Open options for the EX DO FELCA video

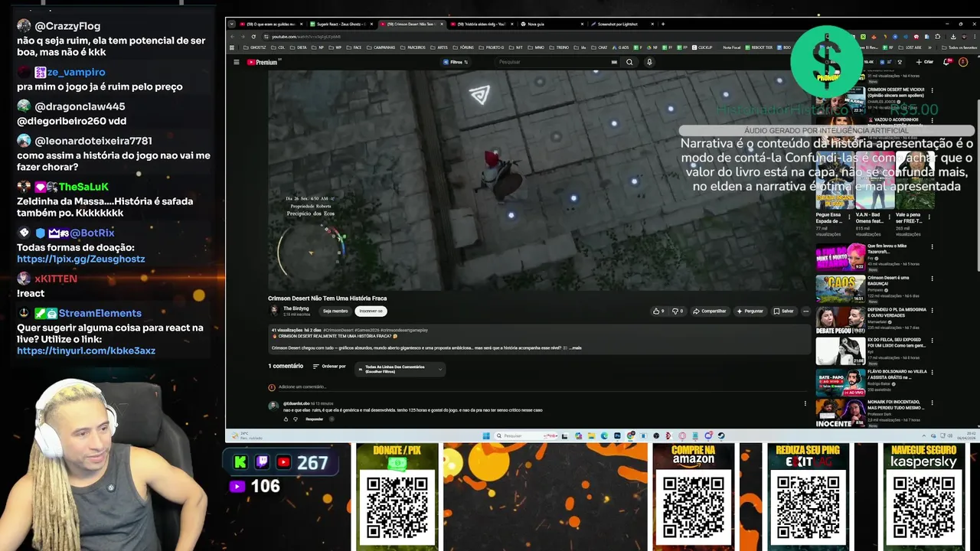[932, 341]
